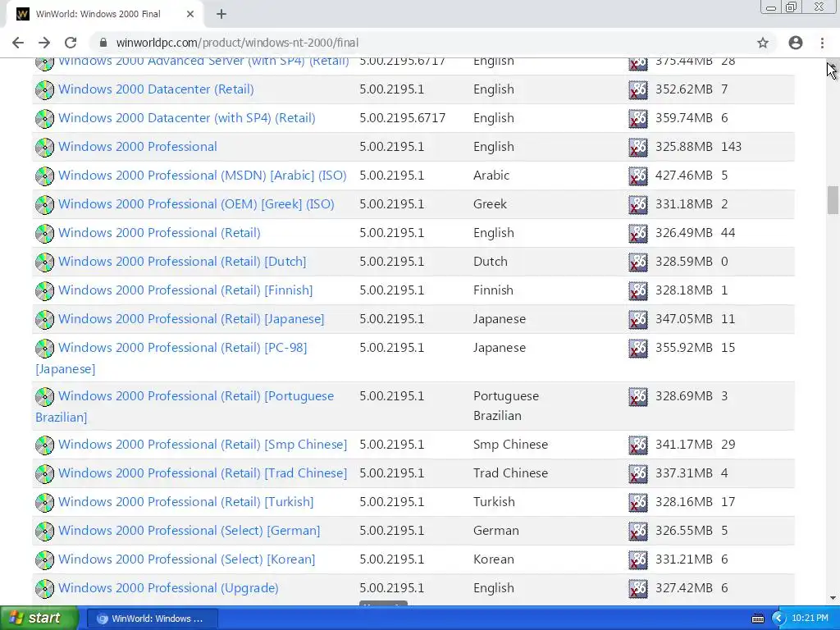Click the site lock icon in address bar
This screenshot has height=630, width=840.
[103, 43]
